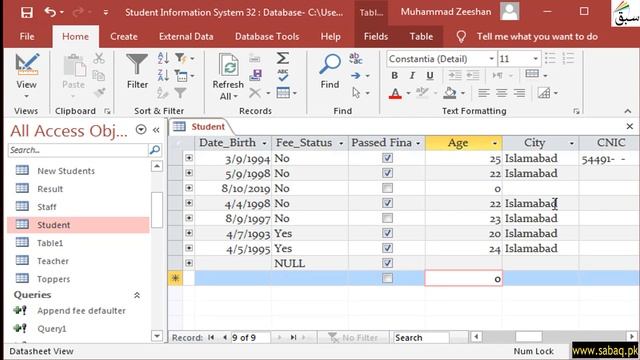Open City column dropdown arrow
The height and width of the screenshot is (360, 640).
[571, 143]
